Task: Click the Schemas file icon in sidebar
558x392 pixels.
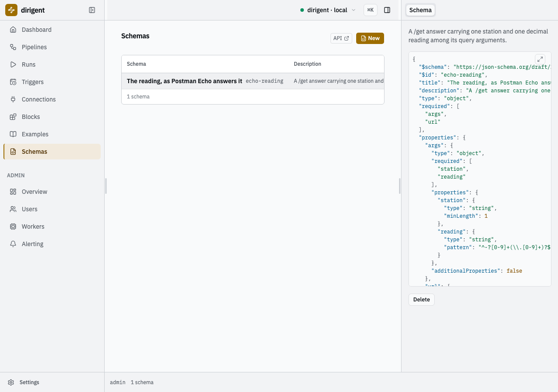Action: 13,152
